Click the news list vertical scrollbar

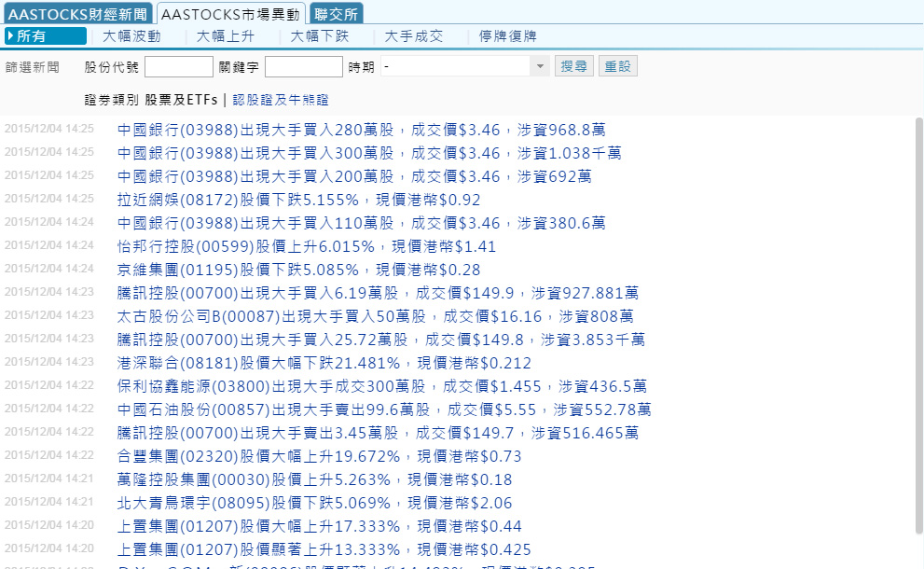[918, 326]
